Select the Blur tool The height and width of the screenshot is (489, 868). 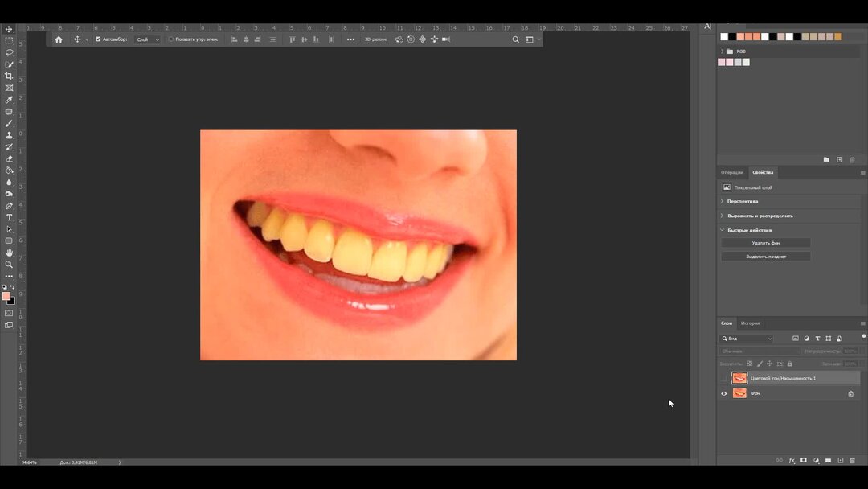(9, 183)
